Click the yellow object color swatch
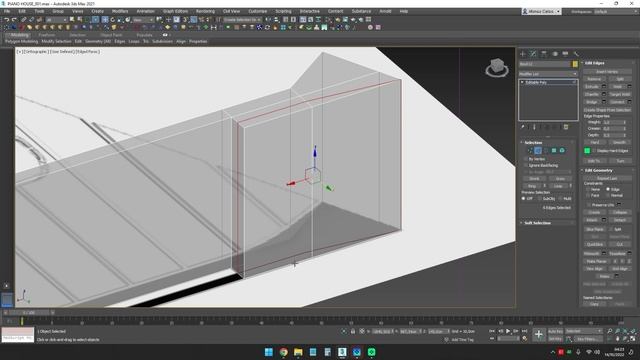Screen dimensions: 640x360 575,64
